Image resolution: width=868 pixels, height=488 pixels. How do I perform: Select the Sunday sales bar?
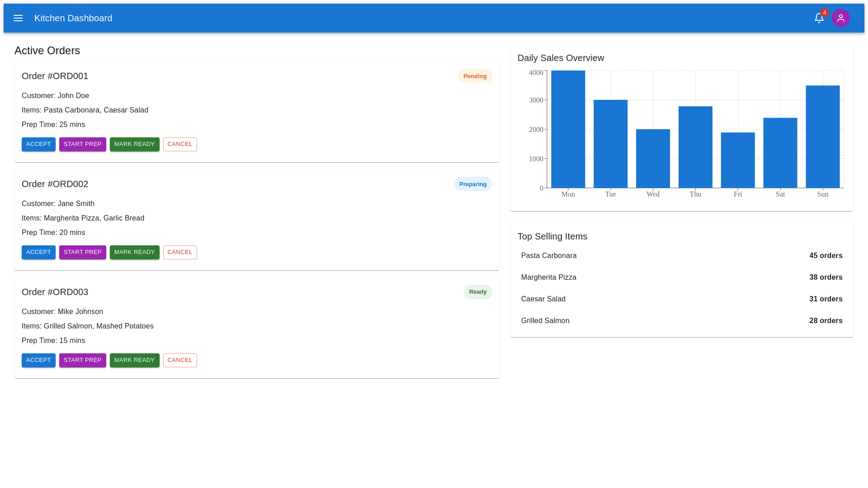822,136
